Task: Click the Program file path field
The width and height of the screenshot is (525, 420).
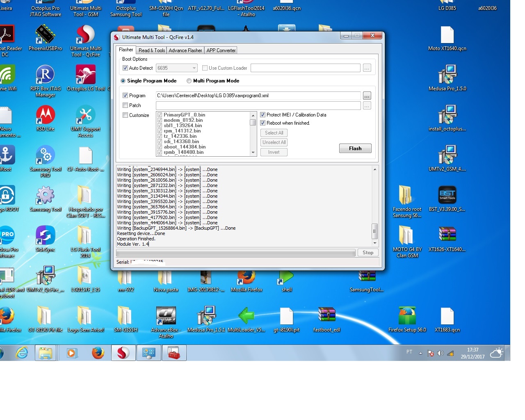Action: tap(258, 96)
